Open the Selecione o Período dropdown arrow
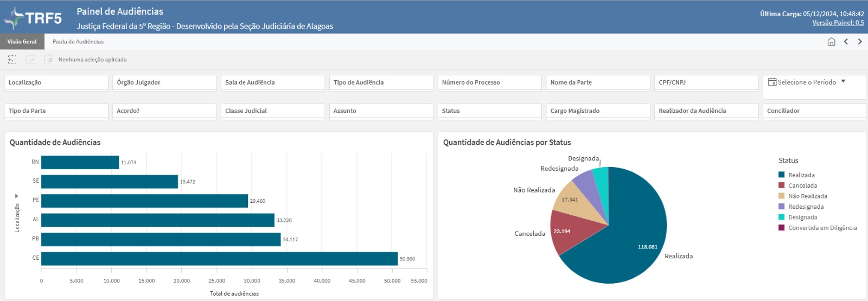Screen dimensions: 868x301 click(843, 82)
